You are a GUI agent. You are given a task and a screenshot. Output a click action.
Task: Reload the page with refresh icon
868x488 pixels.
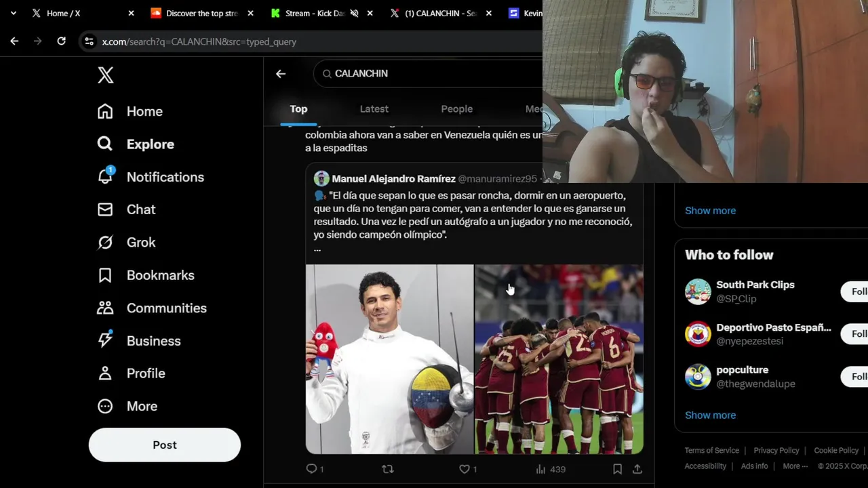[x=61, y=41]
